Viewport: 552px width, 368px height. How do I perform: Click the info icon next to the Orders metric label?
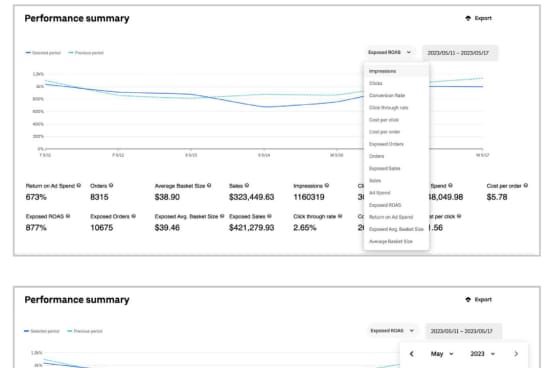[111, 185]
